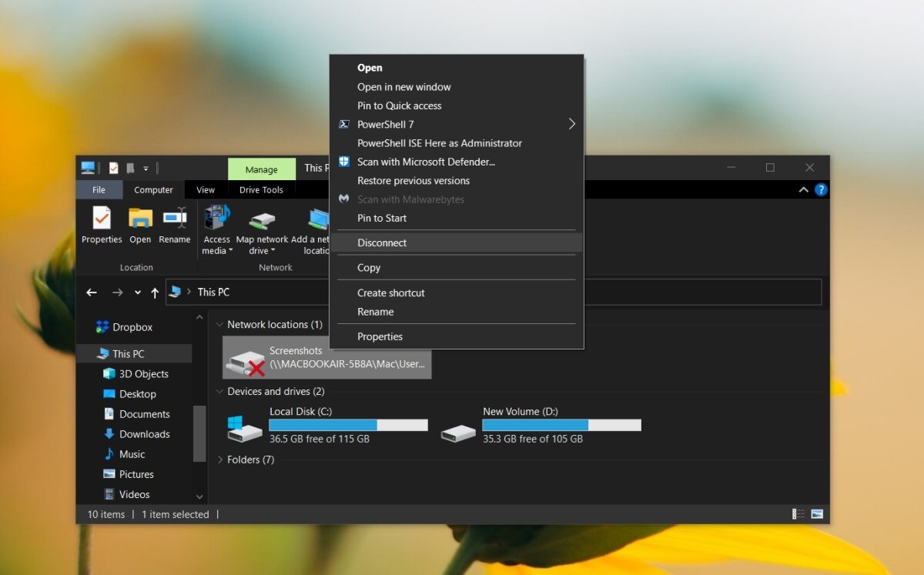Open the Quick Access Toolbar customize dropdown
924x575 pixels.
coord(145,167)
